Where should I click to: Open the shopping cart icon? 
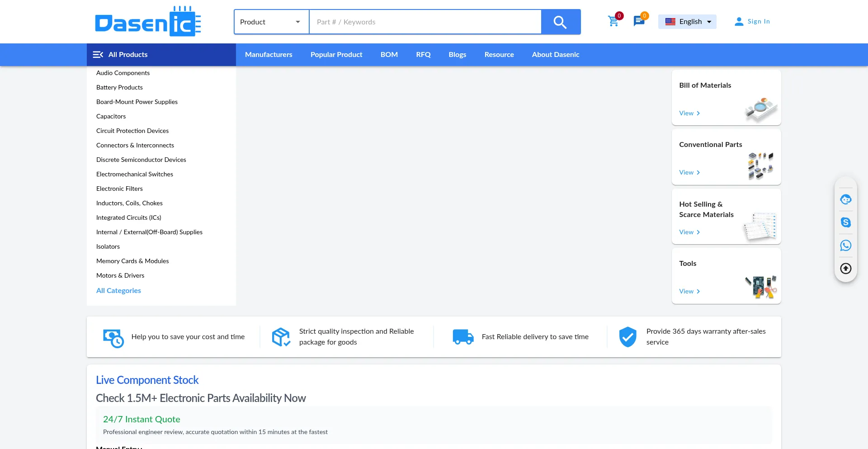pyautogui.click(x=613, y=21)
